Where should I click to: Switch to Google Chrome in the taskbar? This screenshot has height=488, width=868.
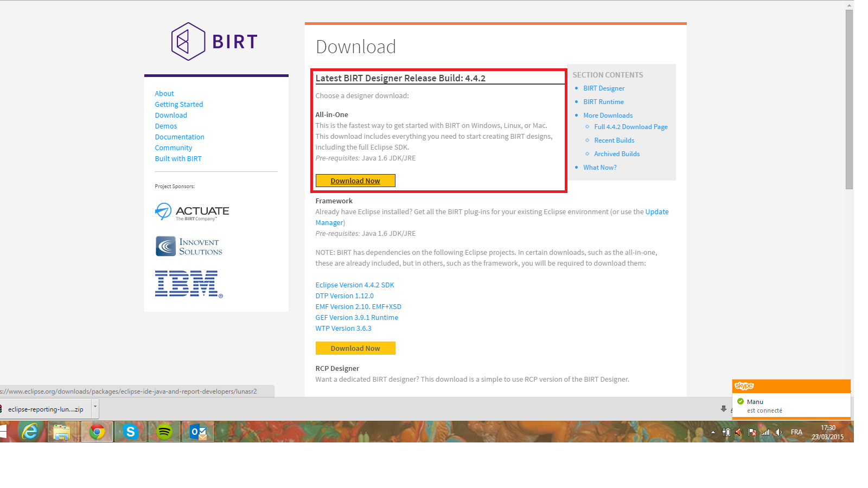click(x=97, y=432)
